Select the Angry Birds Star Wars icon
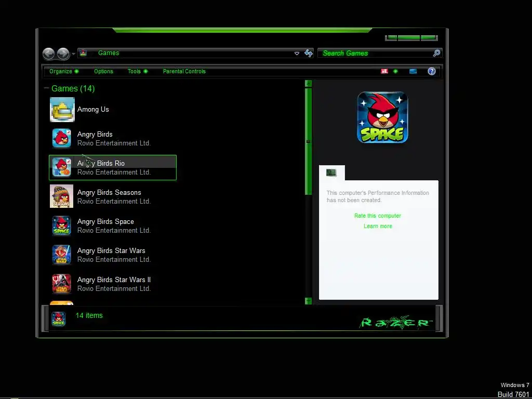This screenshot has width=532, height=399. point(61,255)
